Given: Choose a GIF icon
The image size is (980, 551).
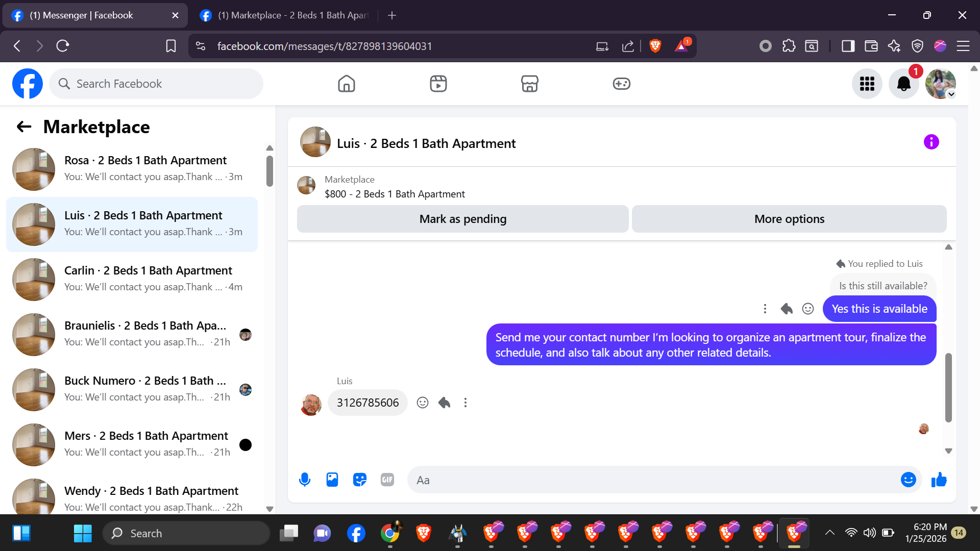Looking at the screenshot, I should pos(387,480).
